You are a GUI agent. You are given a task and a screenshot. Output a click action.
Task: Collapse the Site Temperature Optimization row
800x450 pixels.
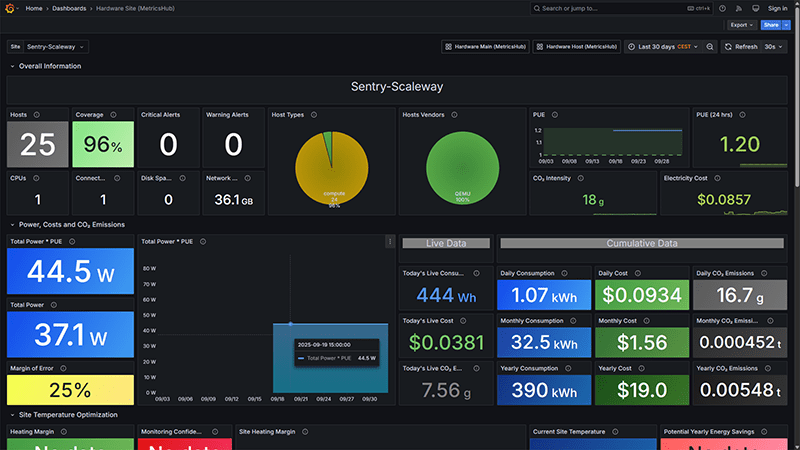coord(13,414)
